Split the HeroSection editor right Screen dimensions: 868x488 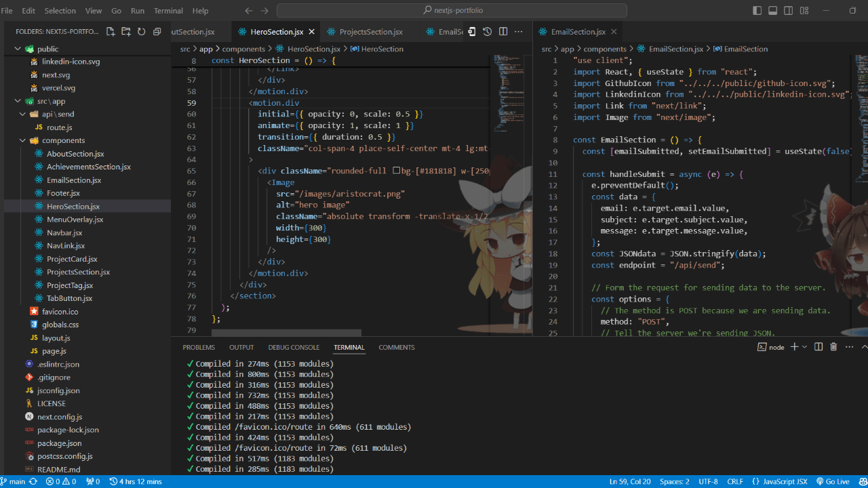(503, 32)
